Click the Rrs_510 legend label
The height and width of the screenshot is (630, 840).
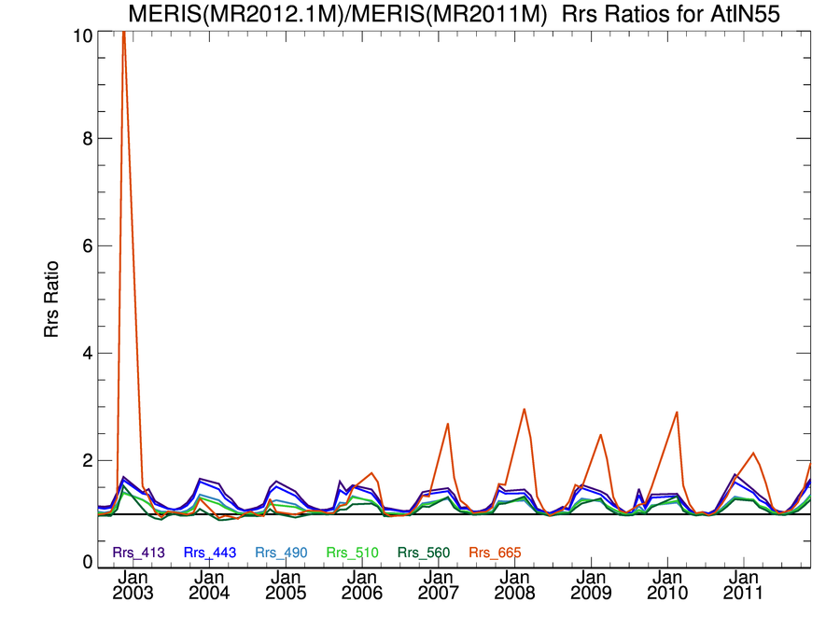(x=352, y=553)
